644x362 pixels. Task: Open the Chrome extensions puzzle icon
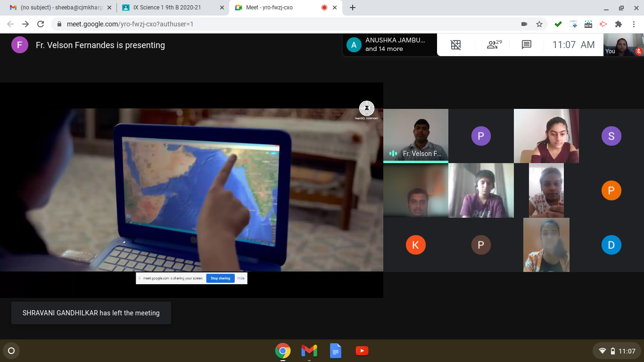pos(619,24)
